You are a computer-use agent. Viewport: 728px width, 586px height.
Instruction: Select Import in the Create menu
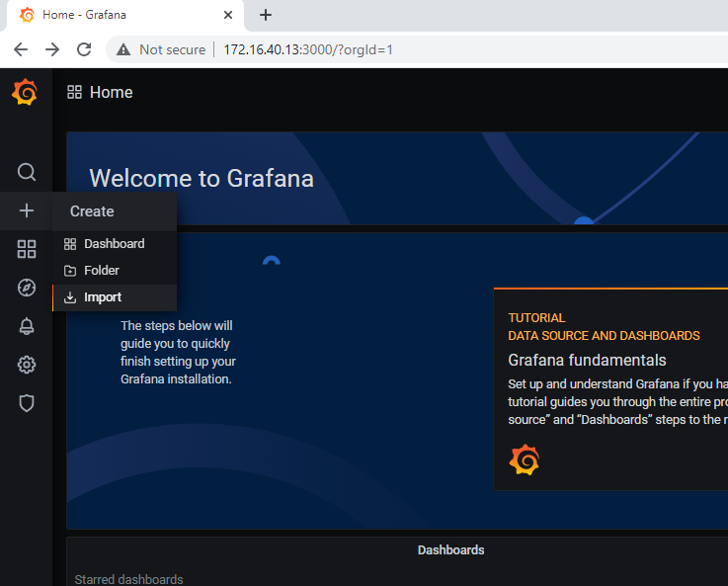(x=115, y=297)
